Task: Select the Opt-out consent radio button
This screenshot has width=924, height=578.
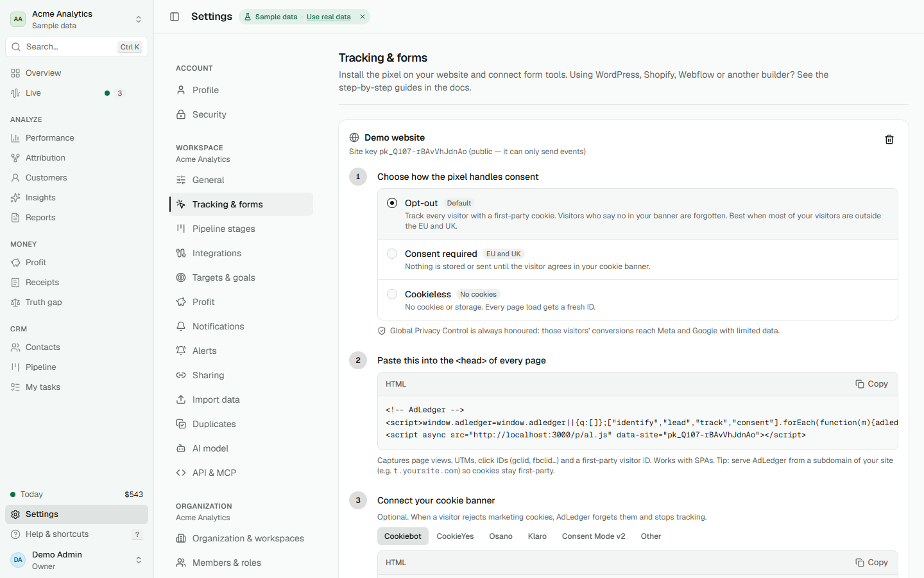Action: click(x=392, y=203)
